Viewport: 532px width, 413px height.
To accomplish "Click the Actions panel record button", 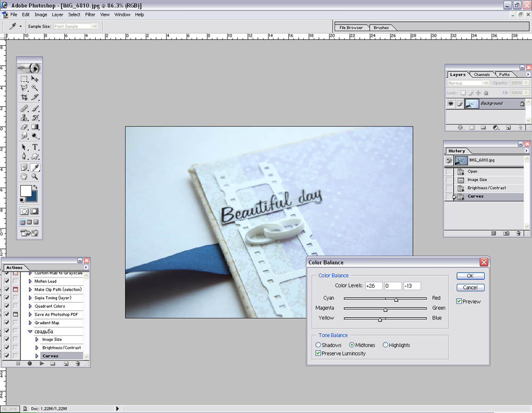I will click(x=29, y=364).
